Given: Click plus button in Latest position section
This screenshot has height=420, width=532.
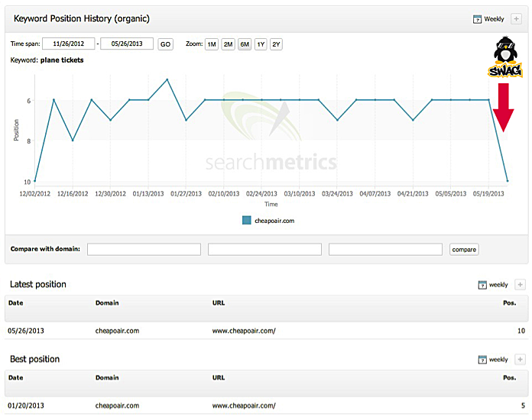Looking at the screenshot, I should click(x=520, y=285).
